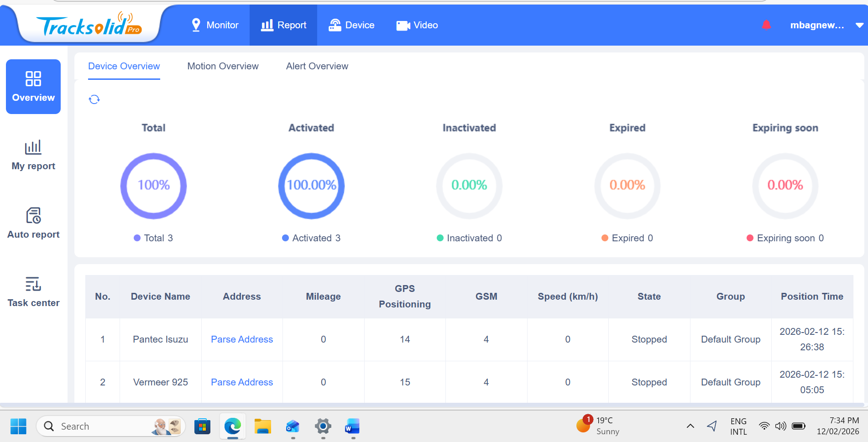
Task: Click Parse Address for Vermeer 925
Action: tap(242, 382)
